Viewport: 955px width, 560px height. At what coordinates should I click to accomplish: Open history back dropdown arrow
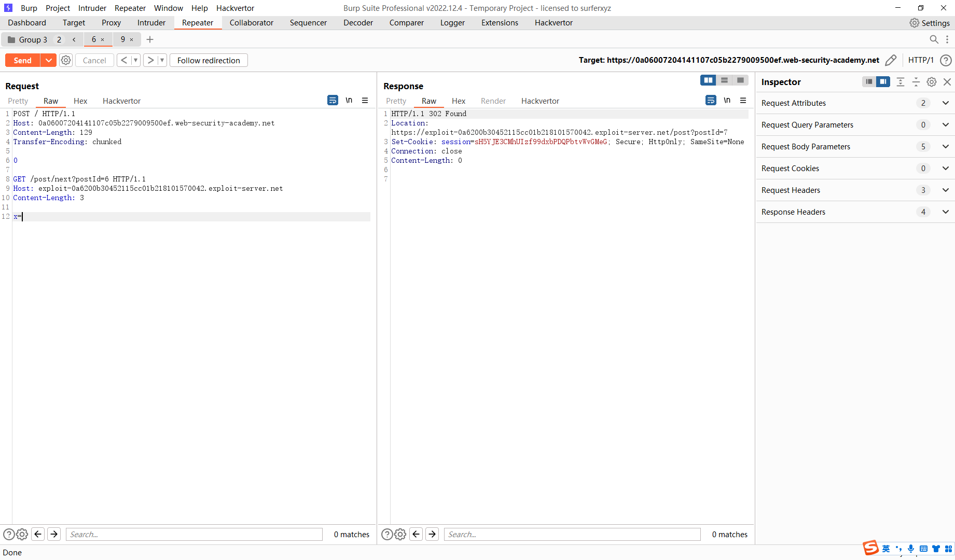[136, 60]
